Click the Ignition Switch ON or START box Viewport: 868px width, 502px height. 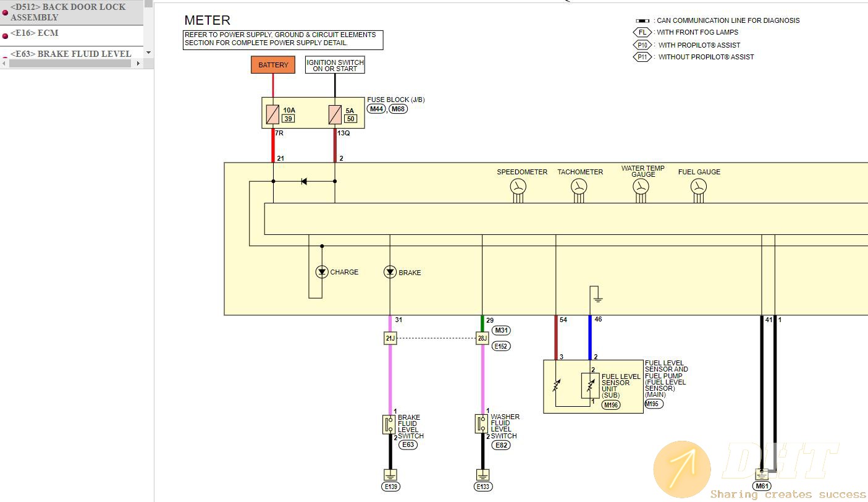point(335,65)
